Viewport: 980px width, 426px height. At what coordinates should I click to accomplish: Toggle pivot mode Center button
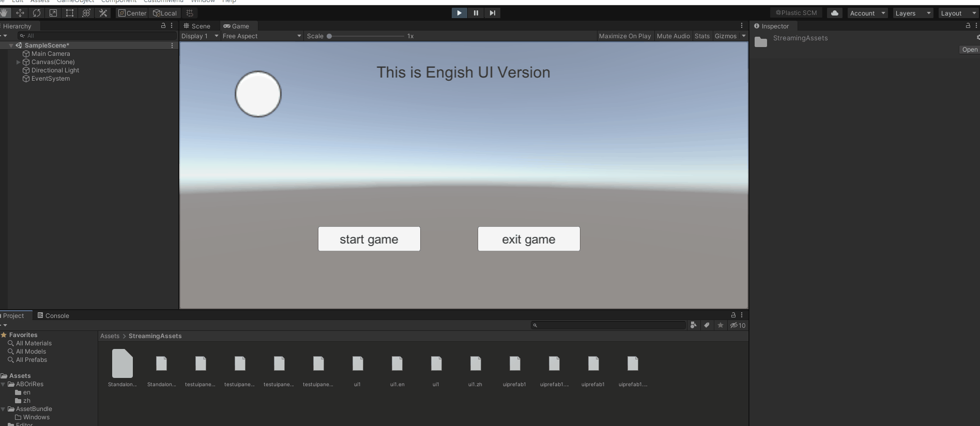[132, 13]
